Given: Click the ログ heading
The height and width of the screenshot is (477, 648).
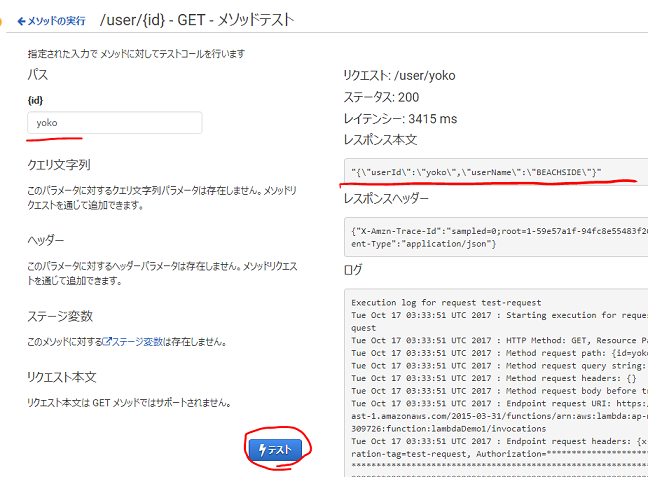Looking at the screenshot, I should (x=353, y=270).
